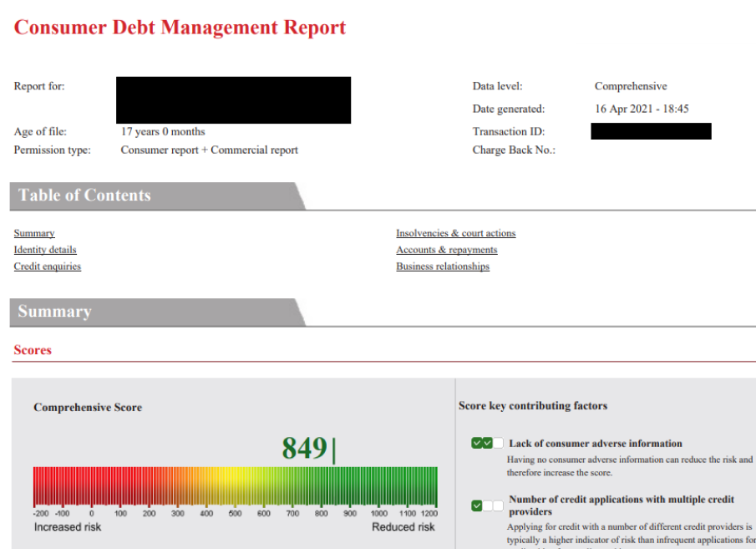756x559 pixels.
Task: Click the red Scores subsection heading
Action: (x=33, y=350)
